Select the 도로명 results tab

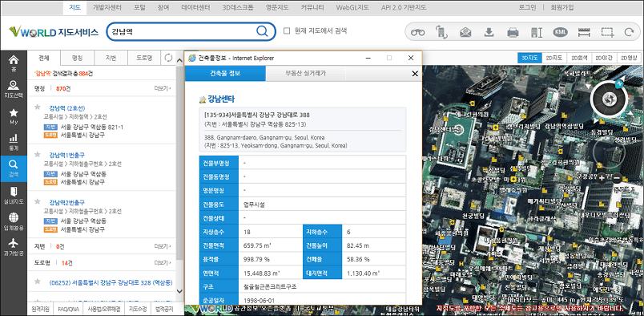(x=144, y=58)
